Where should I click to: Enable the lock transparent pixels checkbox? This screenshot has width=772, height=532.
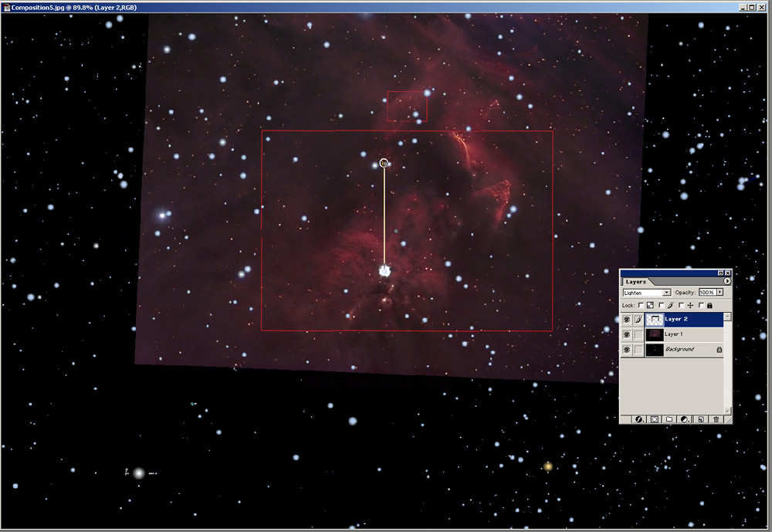pyautogui.click(x=642, y=306)
